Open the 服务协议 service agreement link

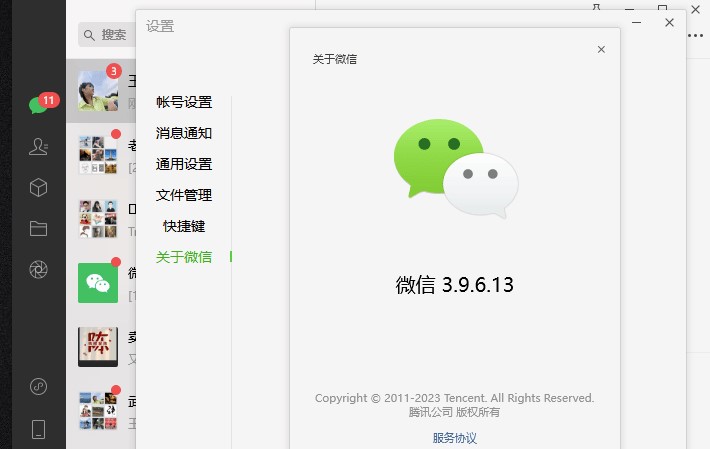(x=455, y=438)
